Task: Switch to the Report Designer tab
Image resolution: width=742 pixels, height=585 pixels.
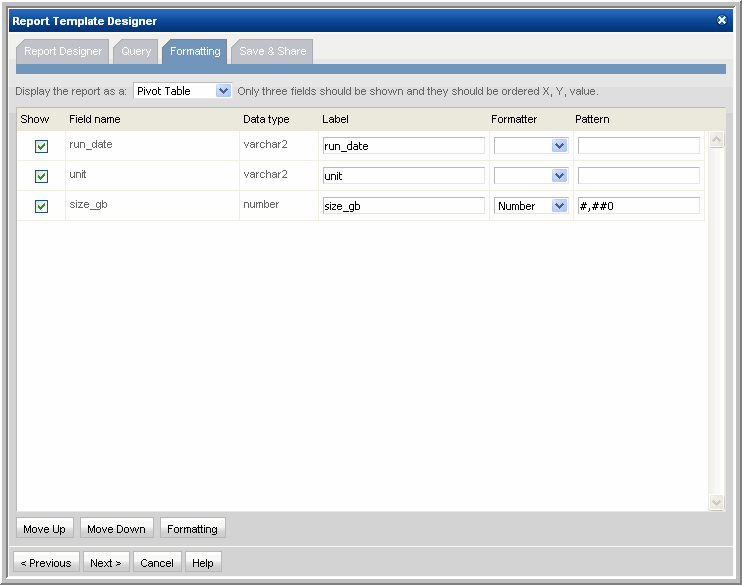Action: coord(63,51)
